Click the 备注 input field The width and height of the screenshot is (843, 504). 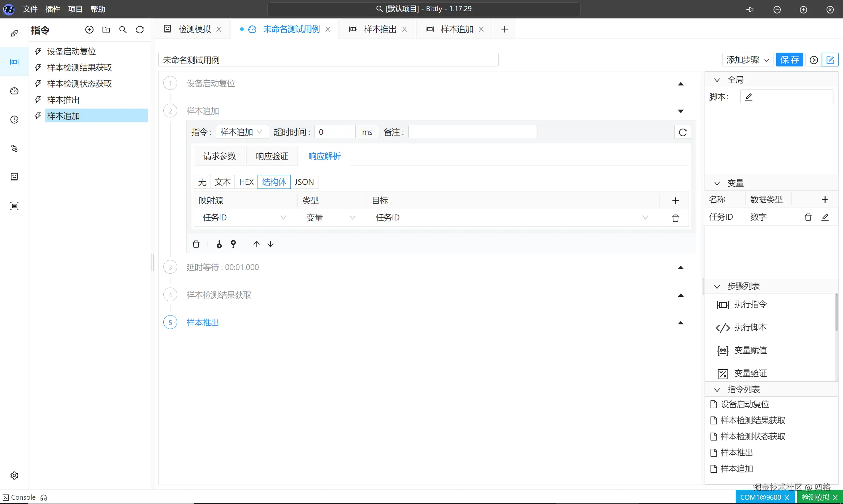click(472, 132)
